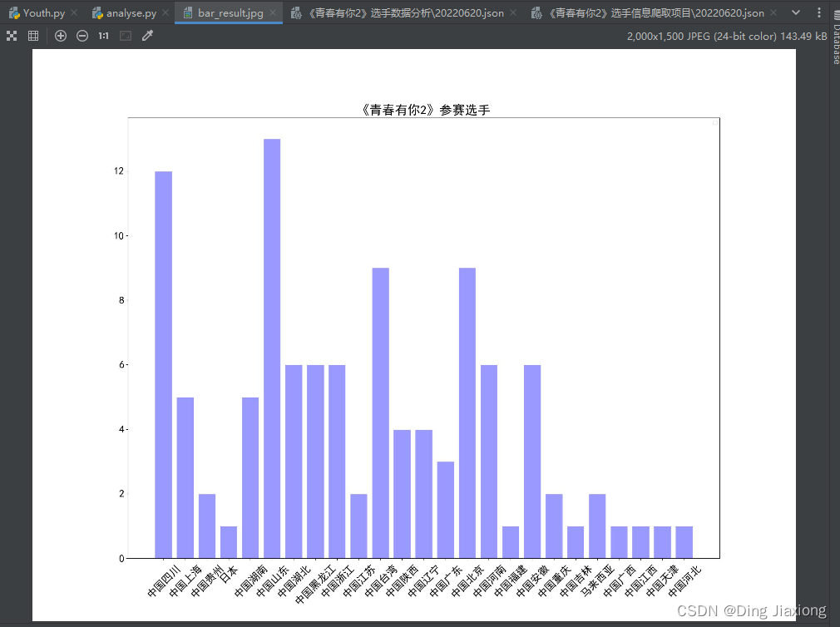Image resolution: width=840 pixels, height=627 pixels.
Task: Open the Database tool window
Action: tap(836, 37)
